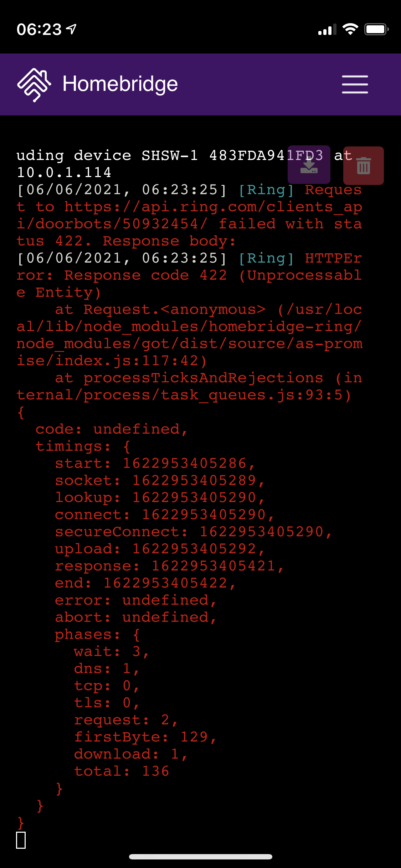
Task: Open the navigation drawer from the header
Action: (355, 84)
